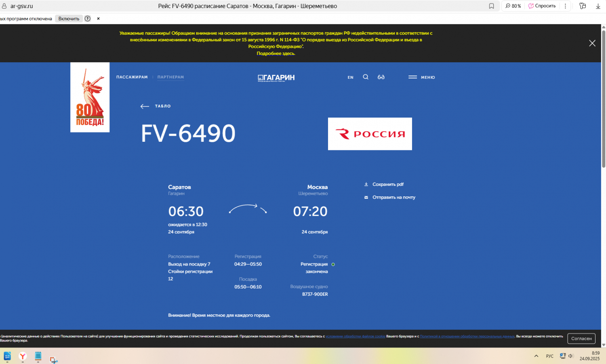Click the 80 Победа anniversary logo
Screen dimensions: 606x364
click(90, 97)
